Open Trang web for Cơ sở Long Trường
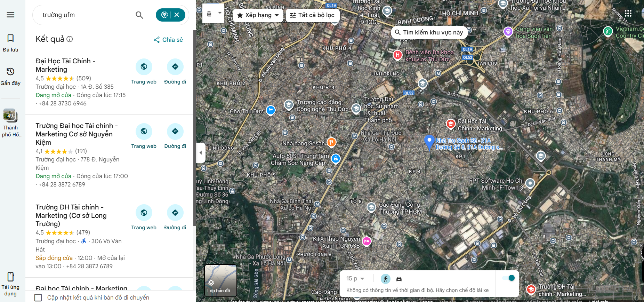This screenshot has height=302, width=644. (x=144, y=217)
